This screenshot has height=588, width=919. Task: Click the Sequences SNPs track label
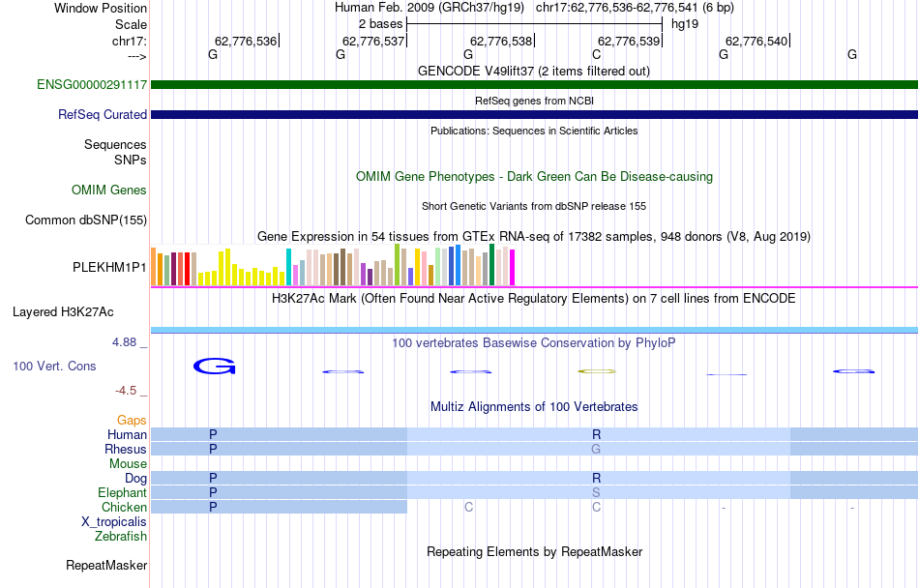(115, 152)
